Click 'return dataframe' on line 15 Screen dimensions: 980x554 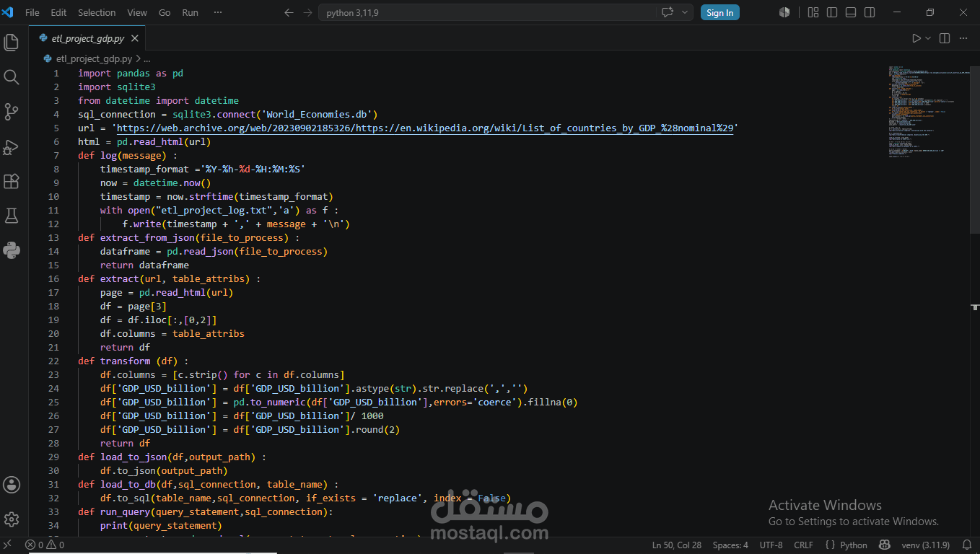pyautogui.click(x=144, y=265)
